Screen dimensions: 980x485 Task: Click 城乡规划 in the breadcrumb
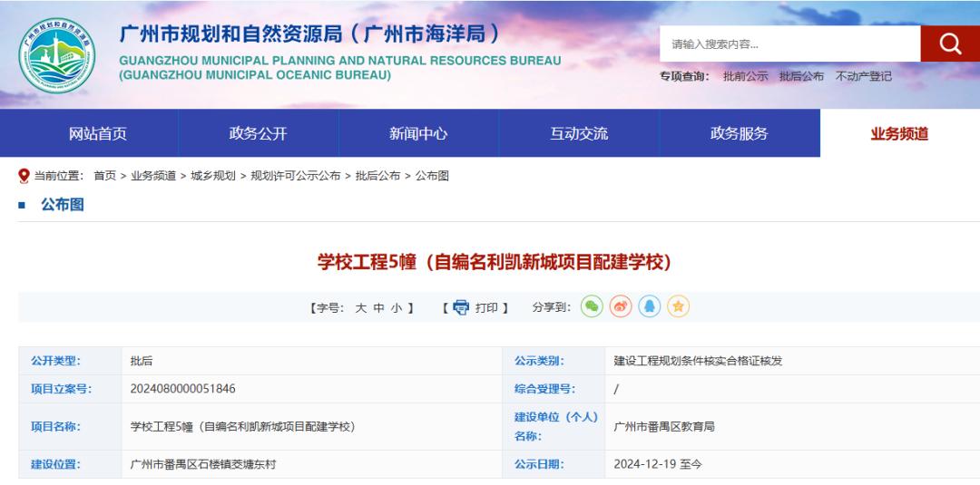tap(211, 176)
